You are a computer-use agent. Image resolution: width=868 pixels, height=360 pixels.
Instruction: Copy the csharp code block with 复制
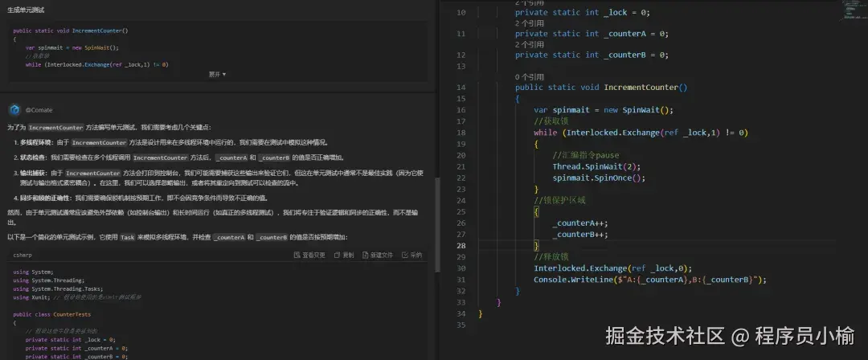click(x=344, y=256)
